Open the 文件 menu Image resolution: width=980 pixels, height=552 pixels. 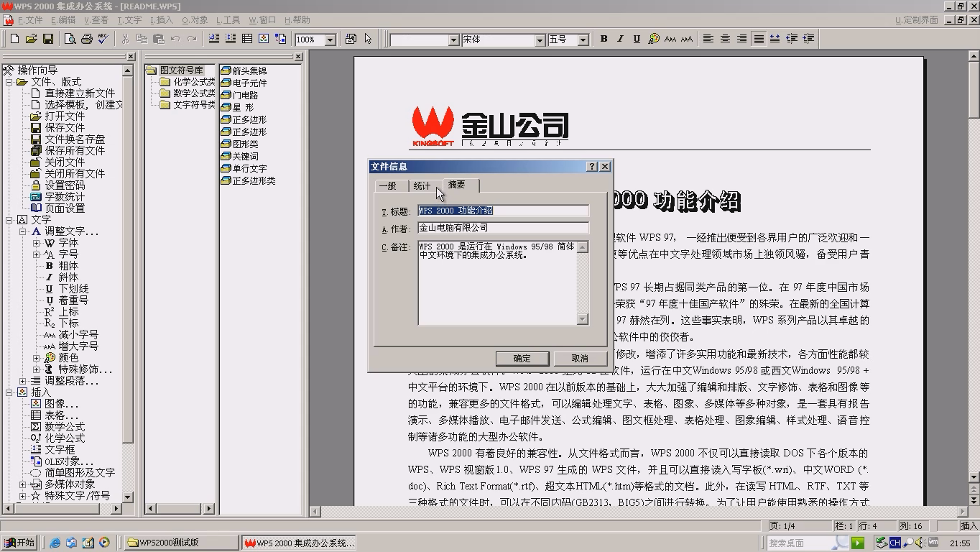point(30,20)
